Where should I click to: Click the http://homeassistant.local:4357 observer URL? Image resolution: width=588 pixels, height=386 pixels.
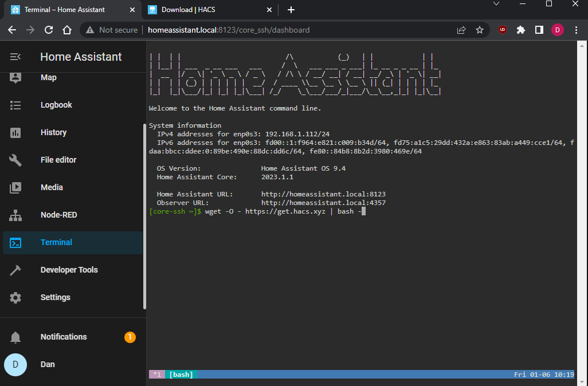323,203
